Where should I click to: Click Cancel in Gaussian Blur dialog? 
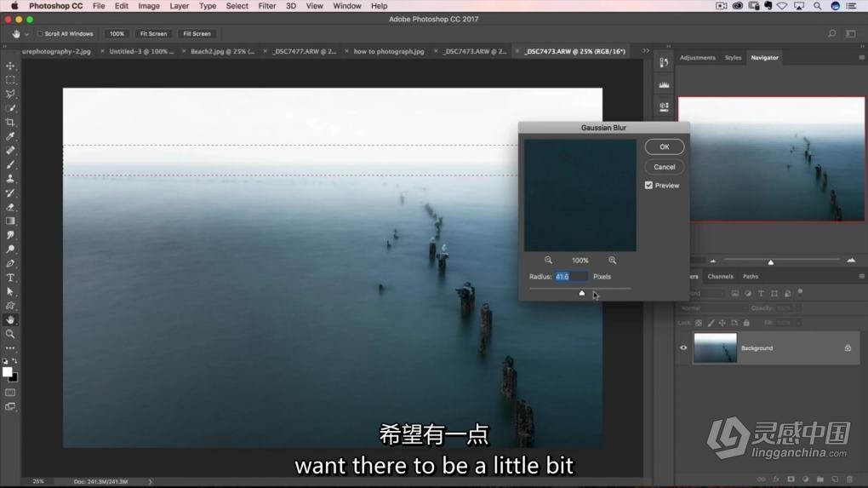[665, 167]
